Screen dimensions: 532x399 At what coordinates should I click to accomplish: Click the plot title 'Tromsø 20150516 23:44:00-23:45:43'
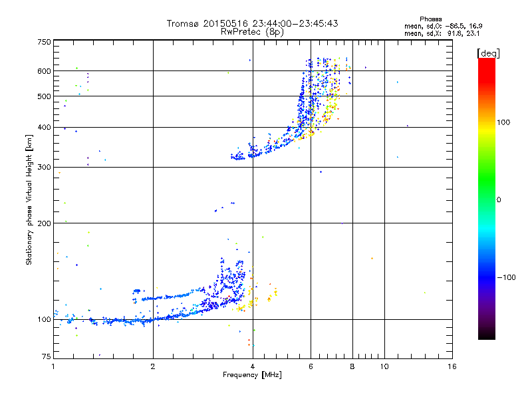click(x=252, y=23)
